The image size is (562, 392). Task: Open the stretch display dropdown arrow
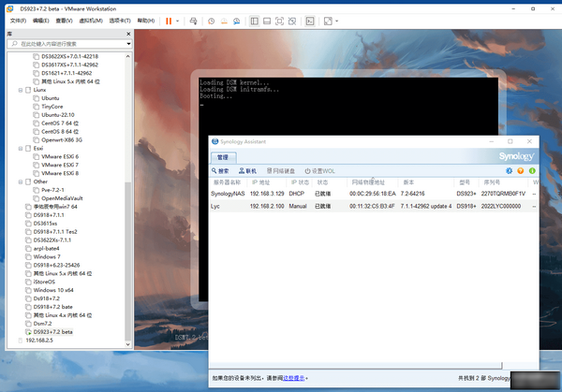coord(336,22)
